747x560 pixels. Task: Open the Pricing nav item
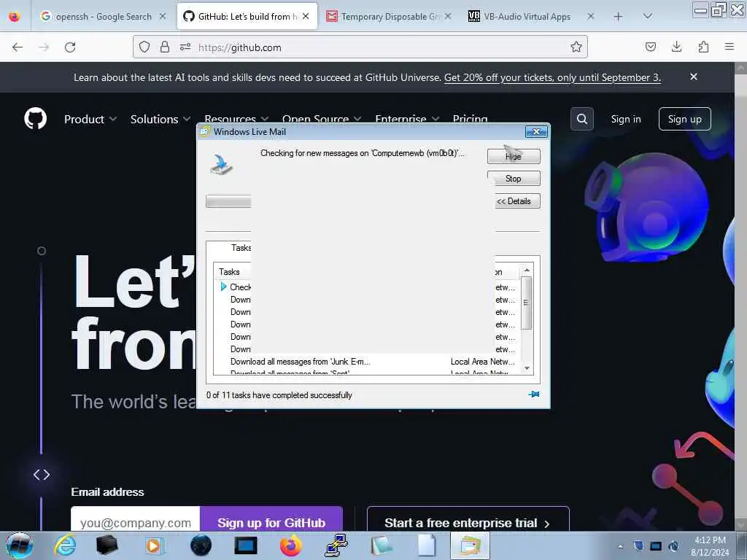[x=471, y=119]
